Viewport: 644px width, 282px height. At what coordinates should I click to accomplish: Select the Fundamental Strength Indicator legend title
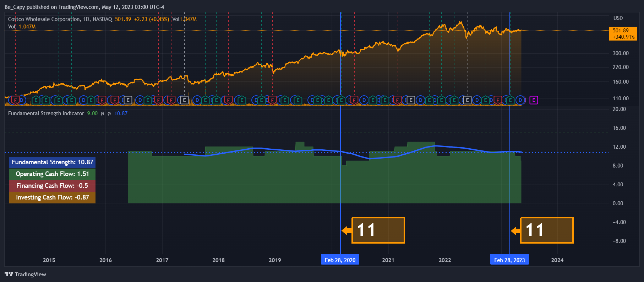(x=46, y=113)
